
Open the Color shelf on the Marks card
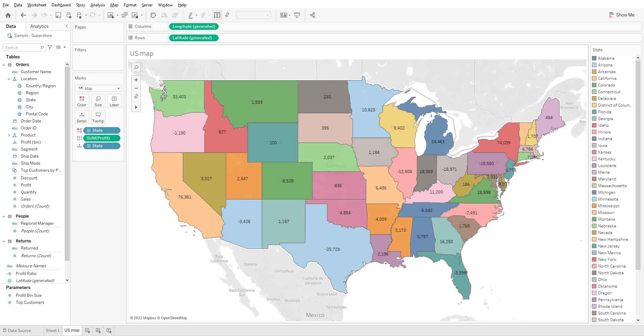point(82,101)
